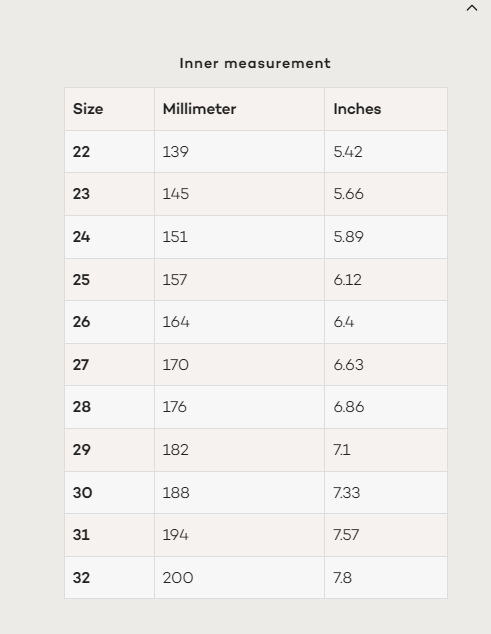
Task: Click the 200 millimeter value
Action: point(178,577)
